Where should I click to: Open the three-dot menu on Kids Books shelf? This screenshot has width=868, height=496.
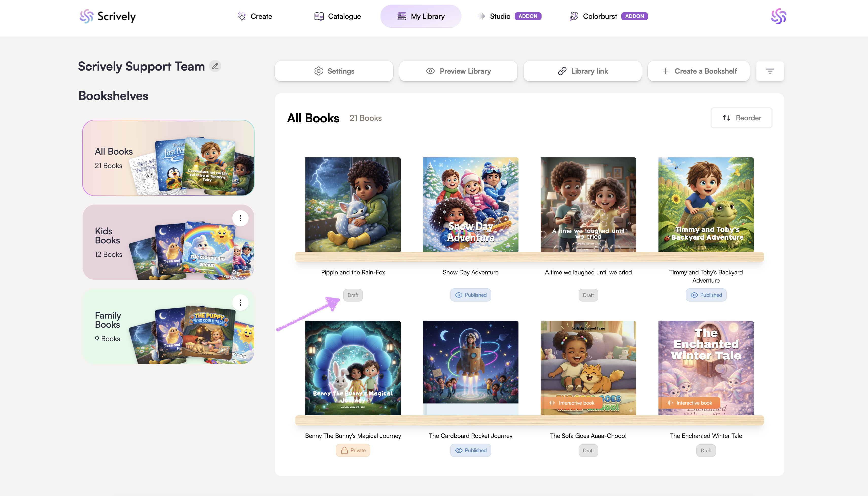[240, 218]
